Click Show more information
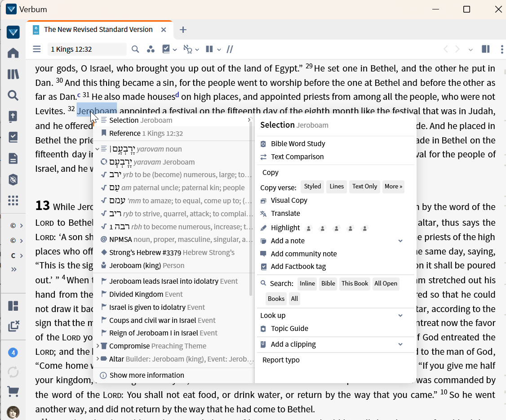The width and height of the screenshot is (506, 420). [147, 375]
